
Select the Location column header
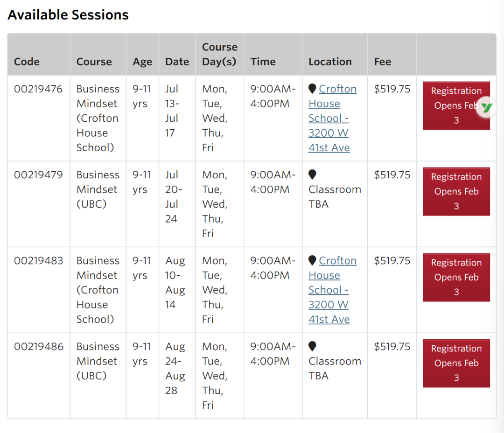[x=330, y=62]
